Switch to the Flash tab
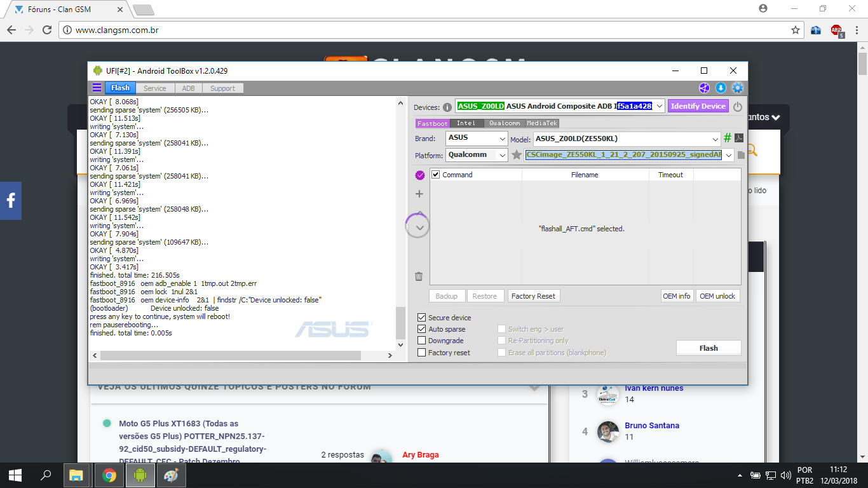The width and height of the screenshot is (868, 488). (120, 88)
